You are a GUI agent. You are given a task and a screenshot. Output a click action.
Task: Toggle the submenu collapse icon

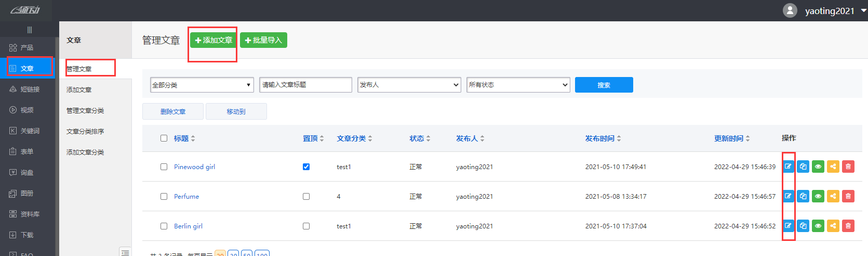(125, 252)
